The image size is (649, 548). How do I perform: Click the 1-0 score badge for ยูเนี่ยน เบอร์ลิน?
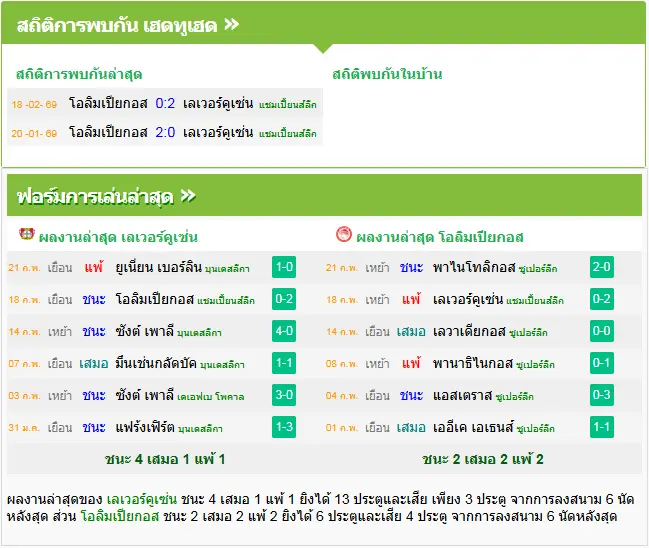point(284,267)
